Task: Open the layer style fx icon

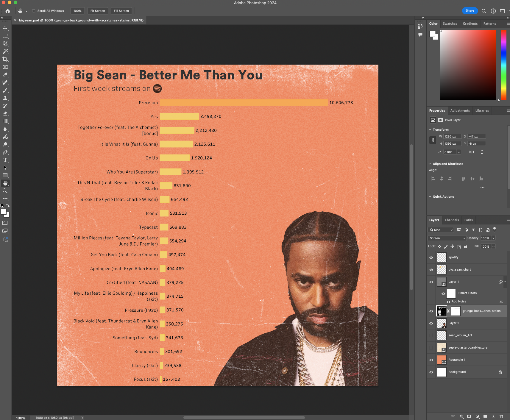Action: pyautogui.click(x=461, y=416)
